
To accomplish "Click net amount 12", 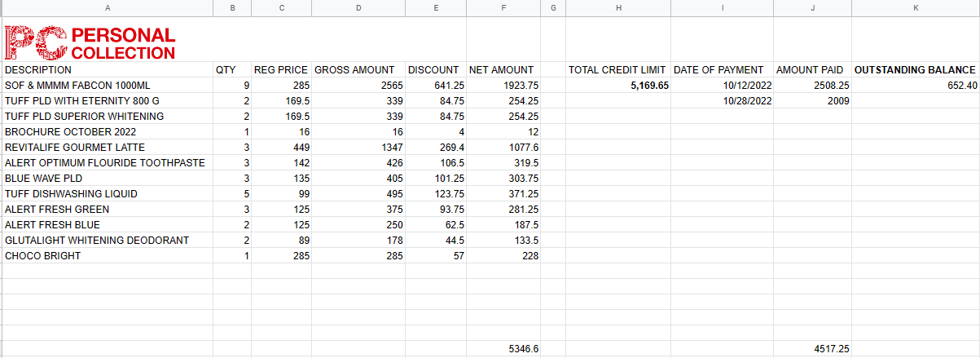I will tap(503, 132).
